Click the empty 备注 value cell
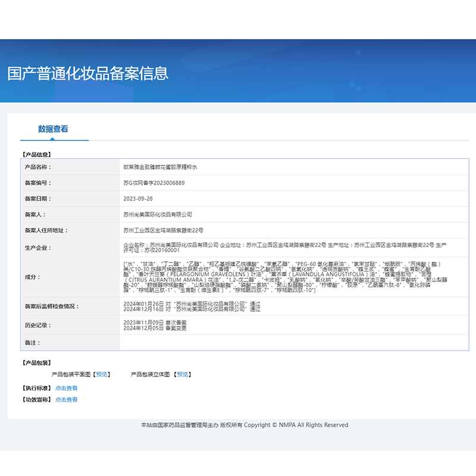 point(284,343)
